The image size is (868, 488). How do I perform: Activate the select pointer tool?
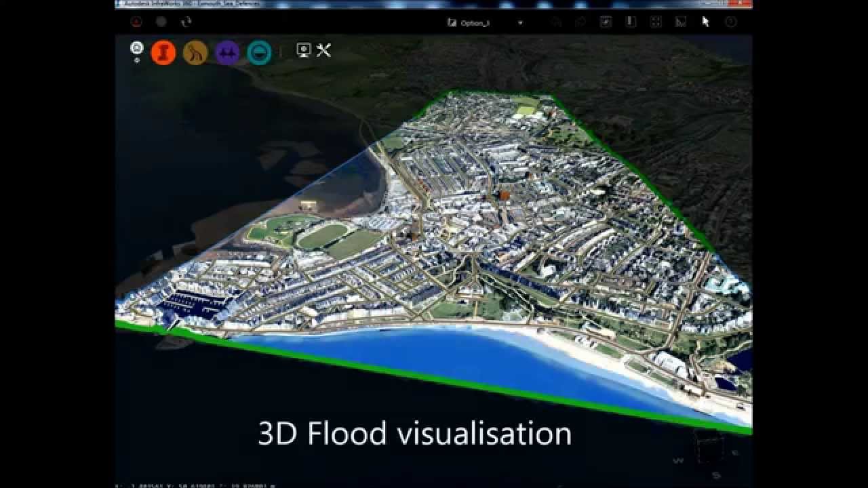[x=705, y=22]
